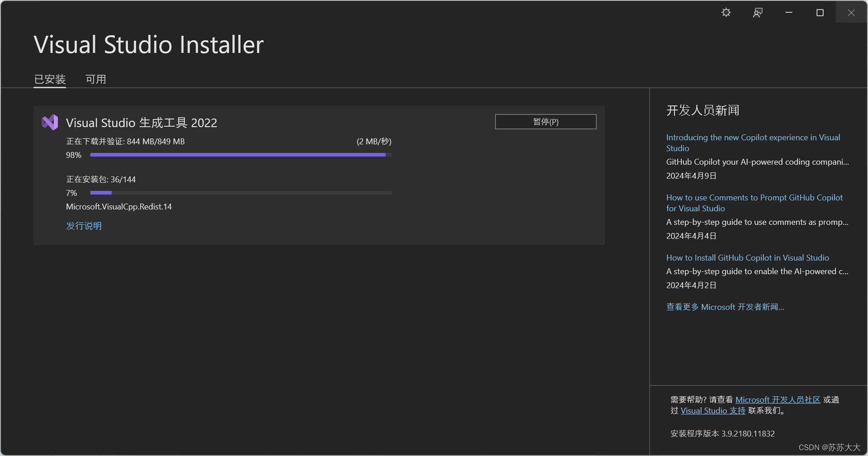Click the 2024年4月9日 news date

pyautogui.click(x=691, y=176)
